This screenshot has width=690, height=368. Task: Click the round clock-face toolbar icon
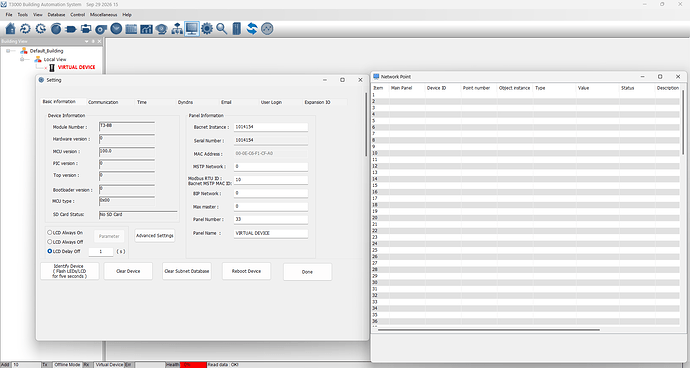(x=116, y=29)
